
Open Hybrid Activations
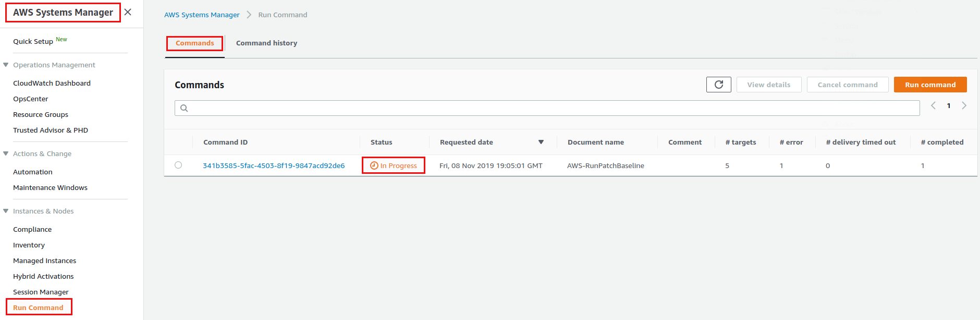point(43,276)
